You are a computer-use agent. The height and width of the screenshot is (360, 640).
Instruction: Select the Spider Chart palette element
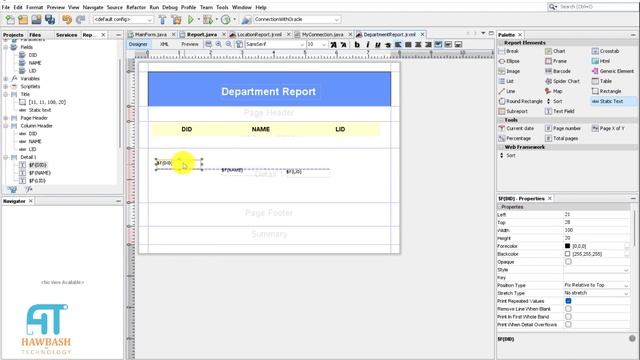pos(562,81)
